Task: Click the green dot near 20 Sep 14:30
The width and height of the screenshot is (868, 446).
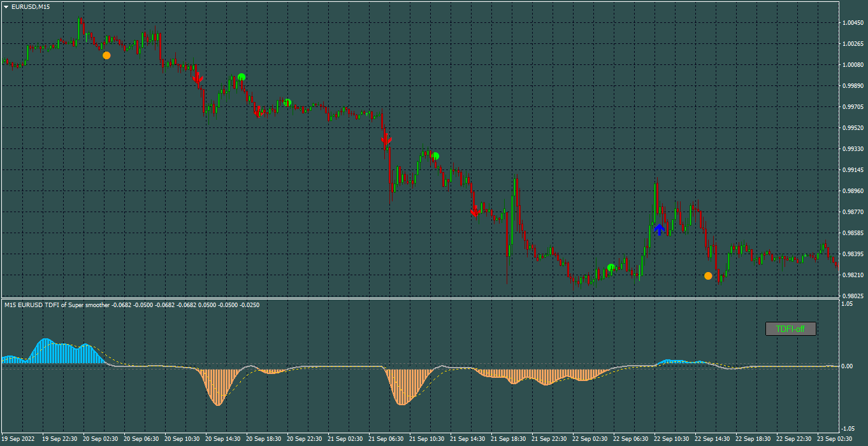Action: (x=242, y=77)
